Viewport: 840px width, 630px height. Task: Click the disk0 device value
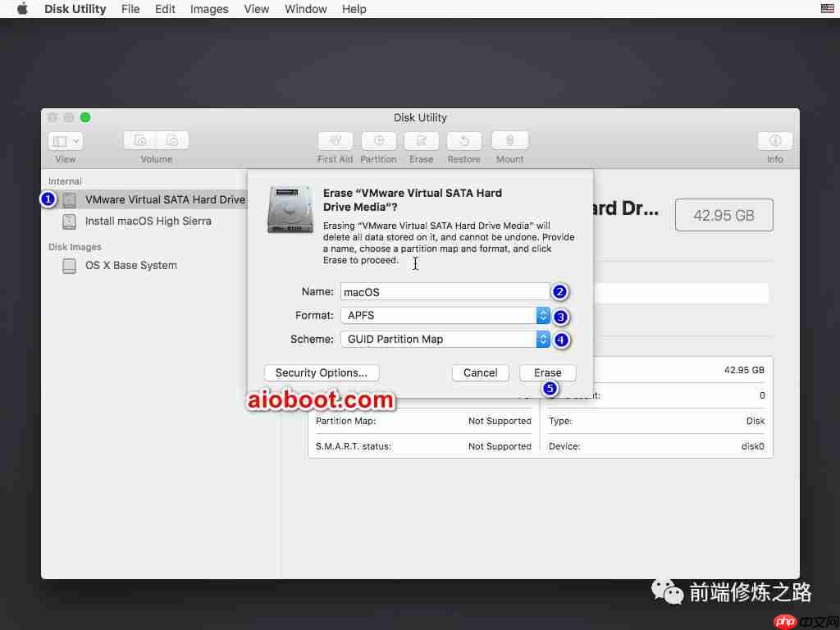753,446
